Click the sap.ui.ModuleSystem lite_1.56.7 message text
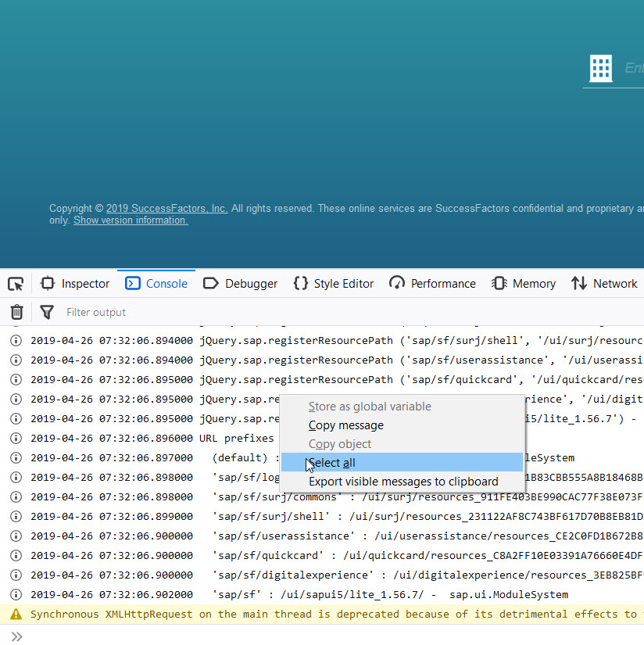Image resolution: width=644 pixels, height=645 pixels. pos(390,595)
